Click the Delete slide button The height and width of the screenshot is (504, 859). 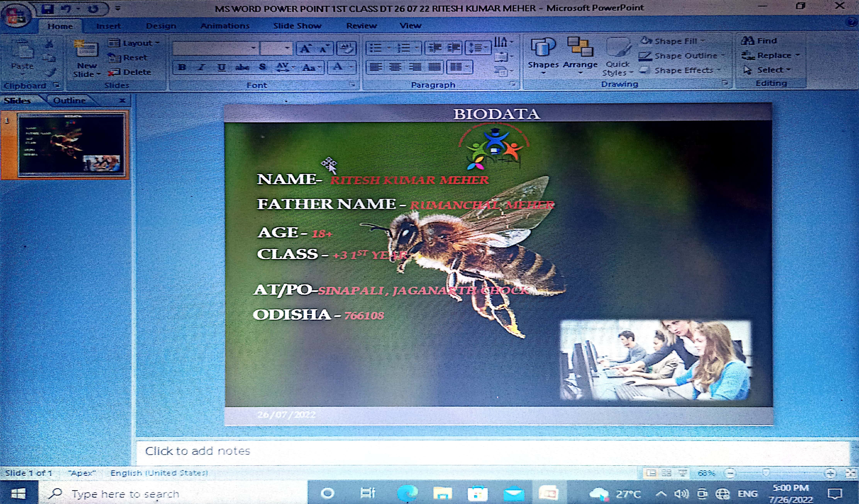(x=131, y=72)
